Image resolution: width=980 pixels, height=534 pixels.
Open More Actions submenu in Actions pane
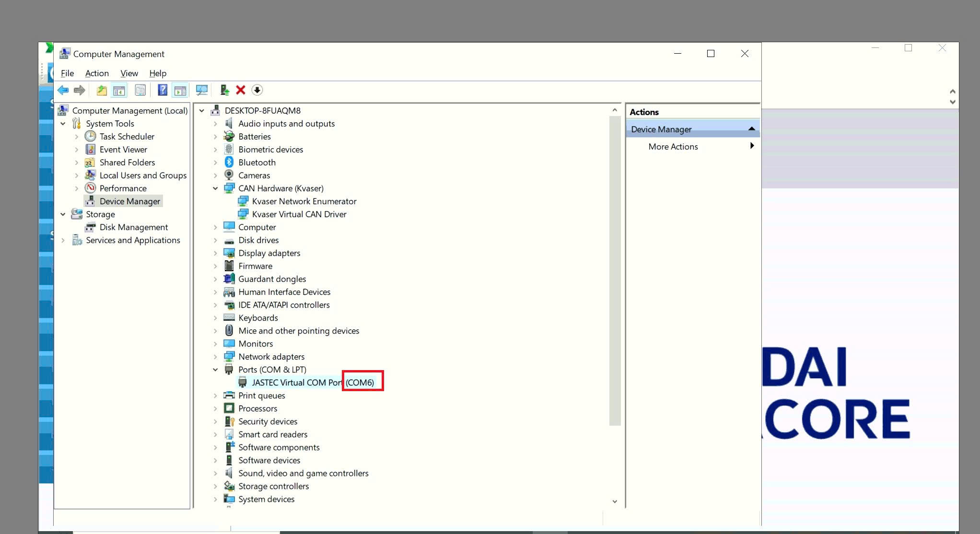pyautogui.click(x=673, y=147)
